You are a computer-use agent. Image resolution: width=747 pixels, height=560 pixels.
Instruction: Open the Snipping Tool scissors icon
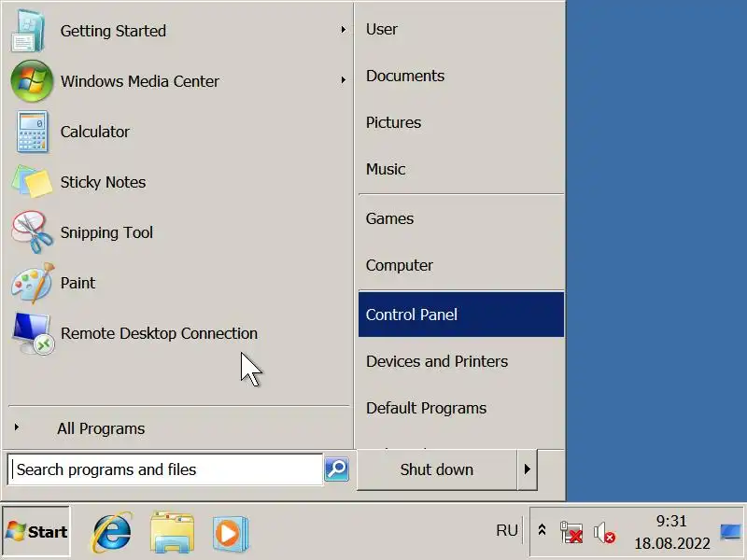pos(32,232)
